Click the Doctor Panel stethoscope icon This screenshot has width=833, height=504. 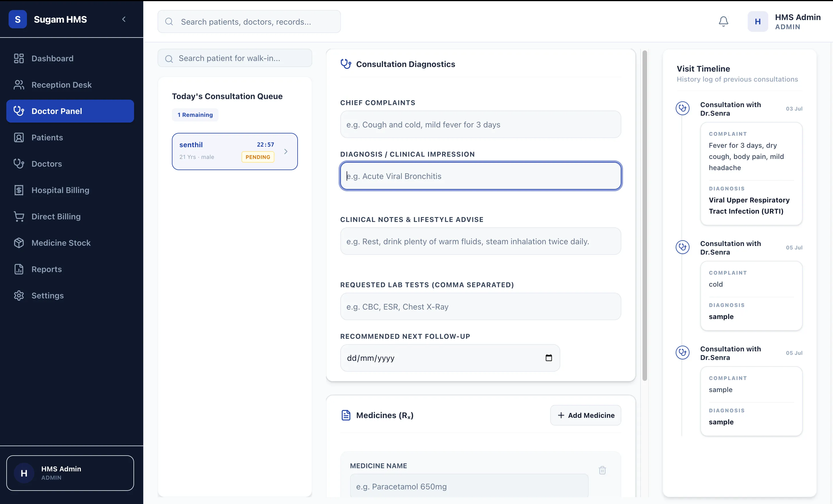click(19, 111)
